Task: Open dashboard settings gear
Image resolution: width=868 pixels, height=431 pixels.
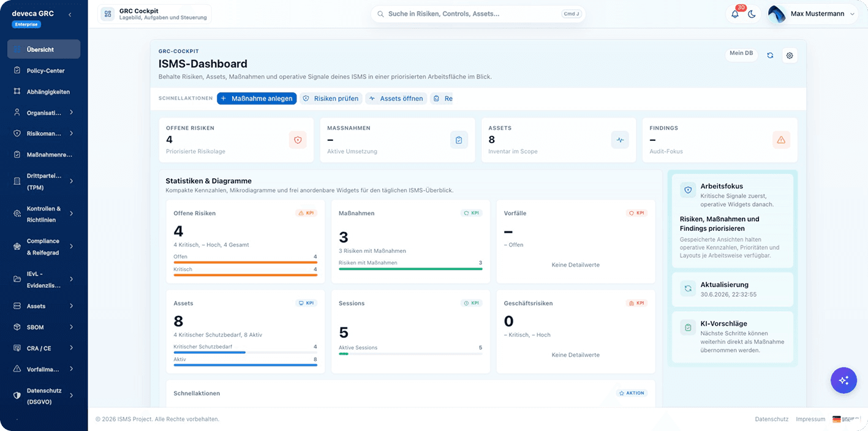Action: click(790, 55)
